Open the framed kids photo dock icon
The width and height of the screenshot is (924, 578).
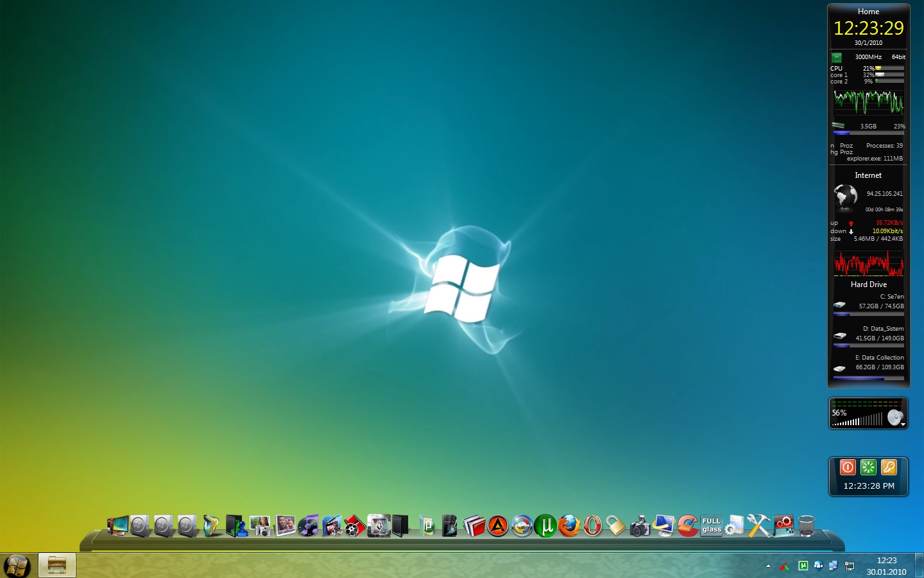[285, 525]
